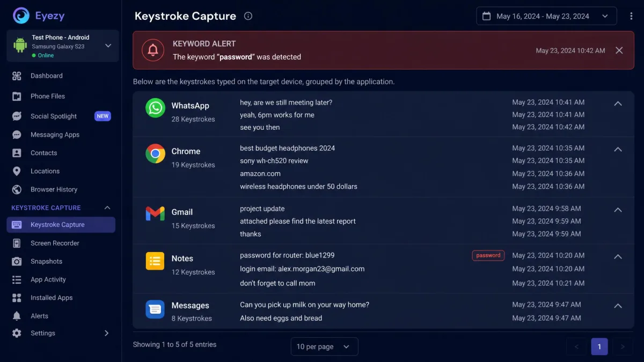Select text "sony wh-ch520 review"
Image resolution: width=644 pixels, height=362 pixels.
pyautogui.click(x=274, y=160)
